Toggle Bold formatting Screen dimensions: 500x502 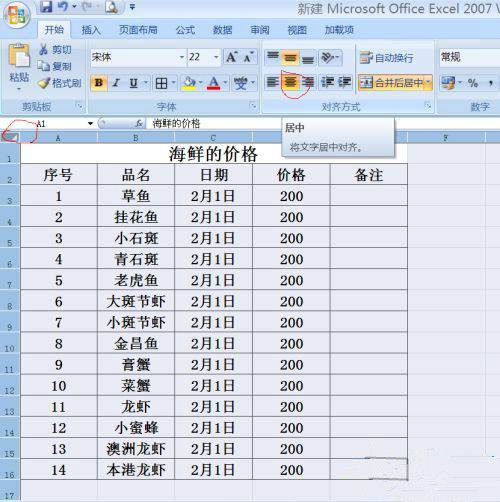coord(99,83)
